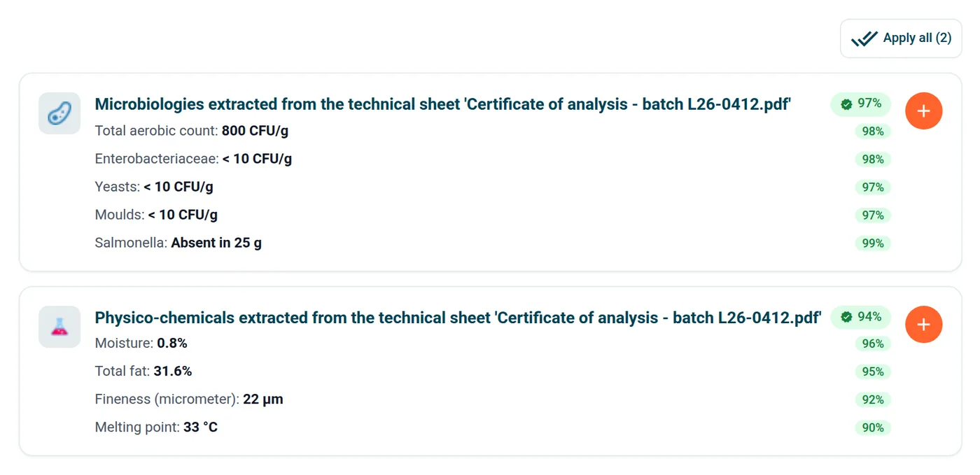Add the Physico-chemicals extraction with orange plus
This screenshot has height=475, width=980.
pyautogui.click(x=923, y=325)
